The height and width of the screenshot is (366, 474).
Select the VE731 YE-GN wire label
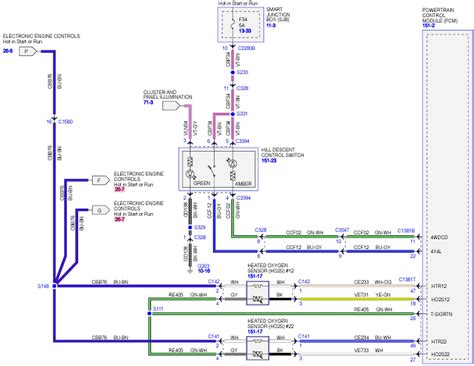[372, 295]
